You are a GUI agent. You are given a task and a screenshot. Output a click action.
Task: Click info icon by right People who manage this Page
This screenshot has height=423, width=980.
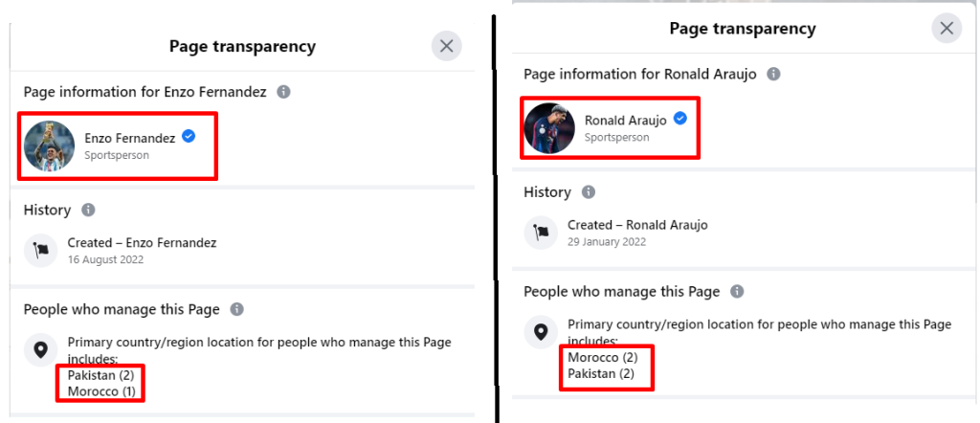[738, 291]
